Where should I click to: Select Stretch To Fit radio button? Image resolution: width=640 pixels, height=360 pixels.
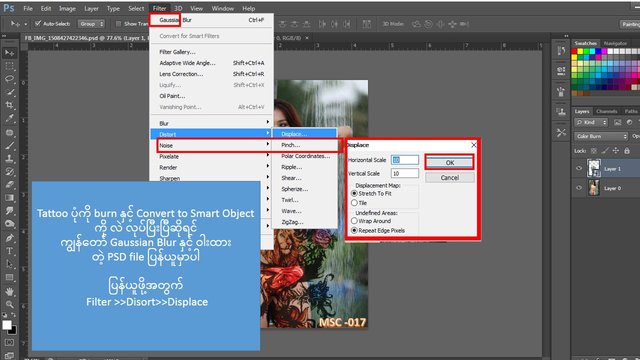click(x=354, y=193)
